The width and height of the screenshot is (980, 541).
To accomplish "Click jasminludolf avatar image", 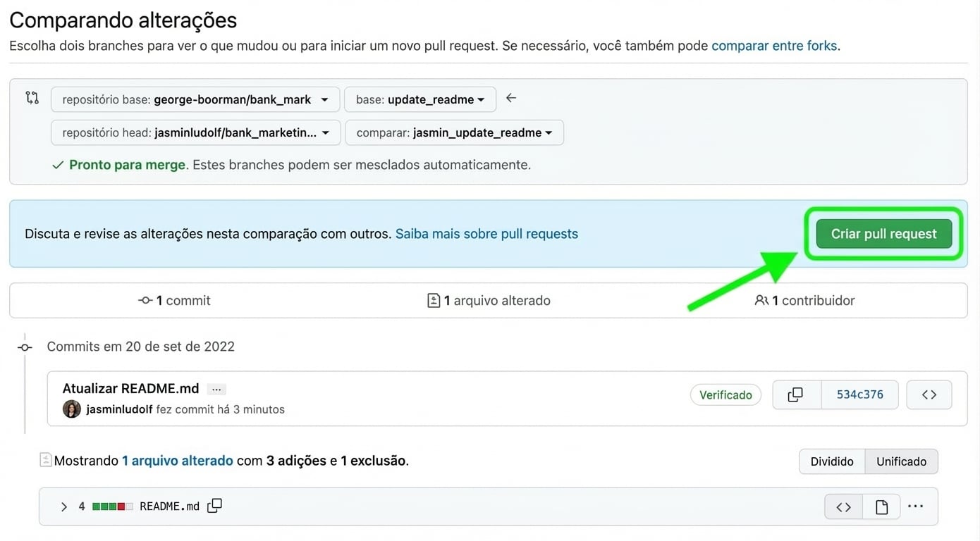I will tap(72, 409).
